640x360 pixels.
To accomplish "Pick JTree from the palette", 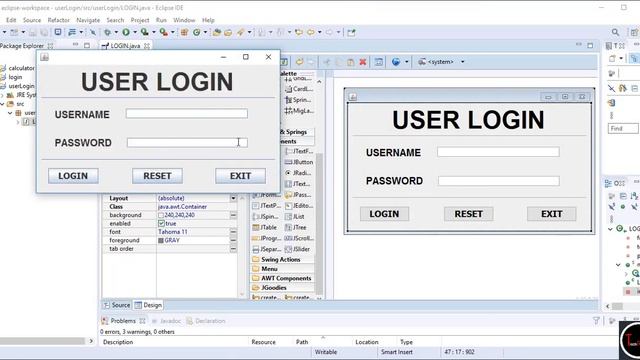I will pos(296,227).
